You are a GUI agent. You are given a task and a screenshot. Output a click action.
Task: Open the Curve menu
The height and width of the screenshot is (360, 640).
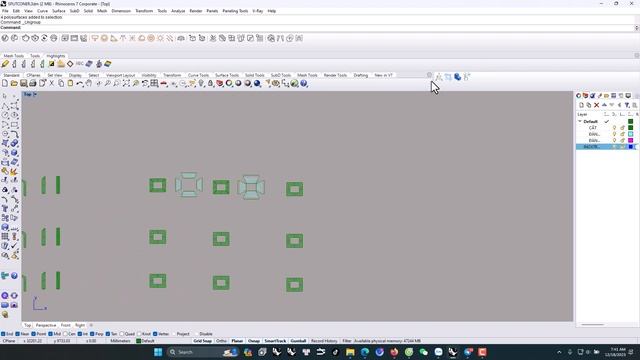coord(42,11)
